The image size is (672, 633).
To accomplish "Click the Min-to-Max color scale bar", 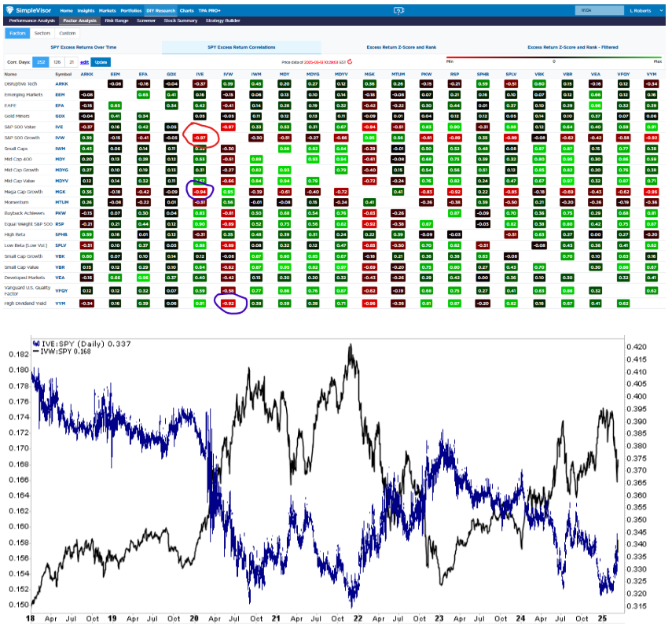I will click(554, 57).
